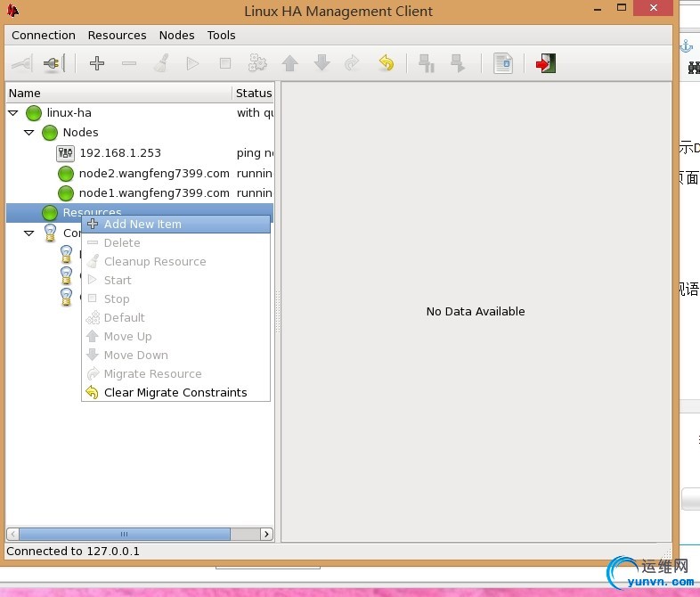Image resolution: width=700 pixels, height=597 pixels.
Task: Click second child lightbulb under Constraints
Action: 66,275
